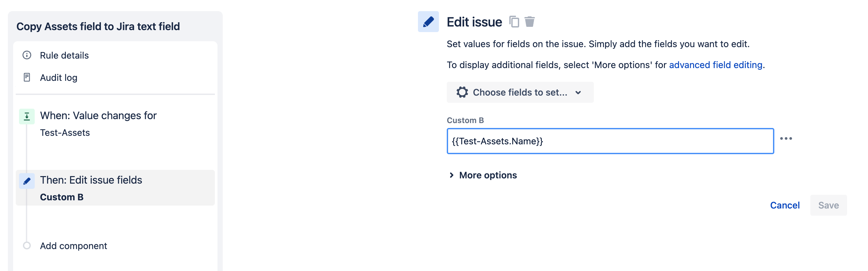Image resolution: width=868 pixels, height=271 pixels.
Task: Open Rule details in the sidebar
Action: 64,55
